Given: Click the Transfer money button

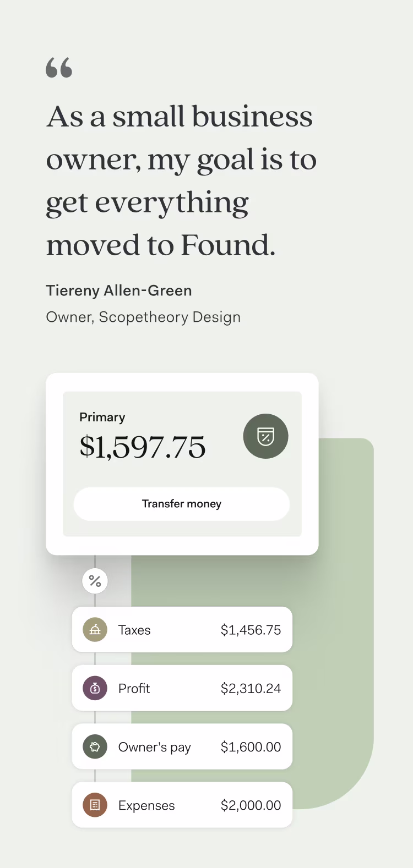Looking at the screenshot, I should (182, 504).
